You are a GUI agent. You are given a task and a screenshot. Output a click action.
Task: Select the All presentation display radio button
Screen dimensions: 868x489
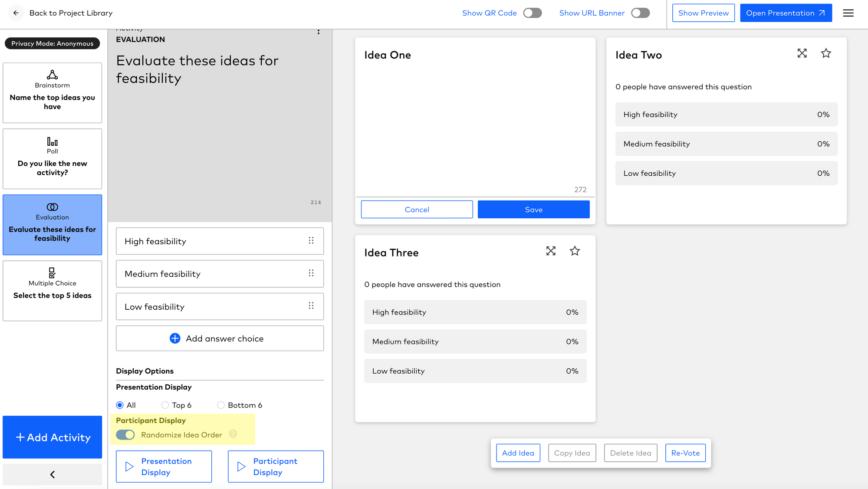coord(119,405)
